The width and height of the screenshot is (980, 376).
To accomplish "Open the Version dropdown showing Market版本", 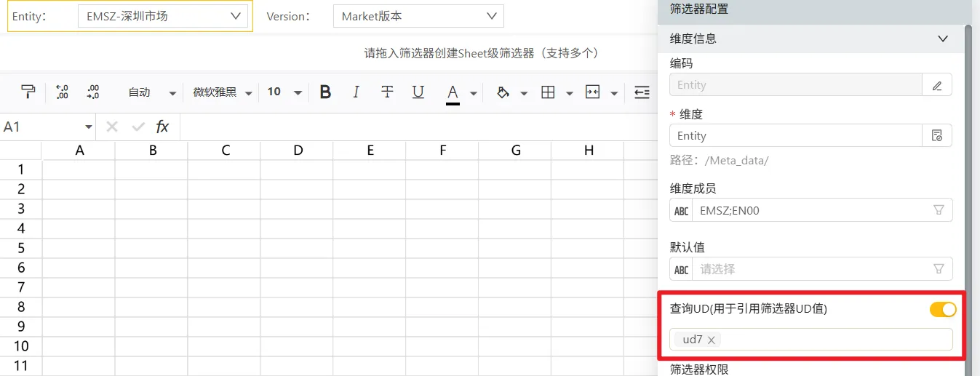I will 418,15.
